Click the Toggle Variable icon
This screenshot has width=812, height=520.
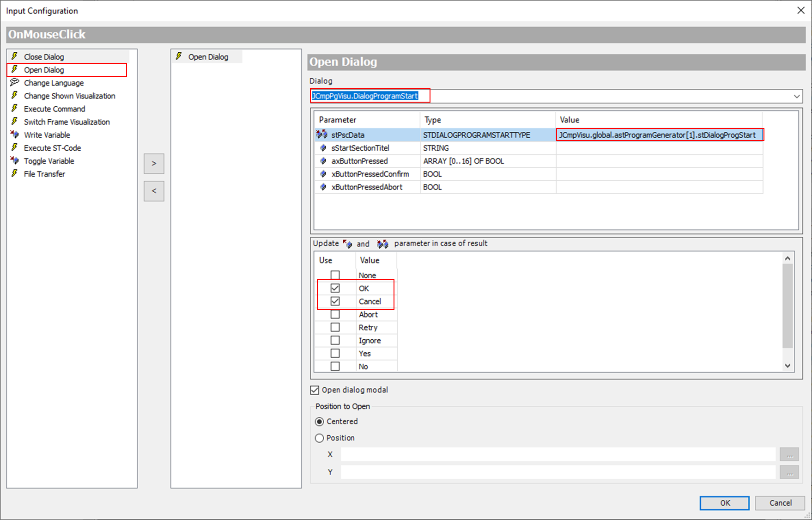15,160
